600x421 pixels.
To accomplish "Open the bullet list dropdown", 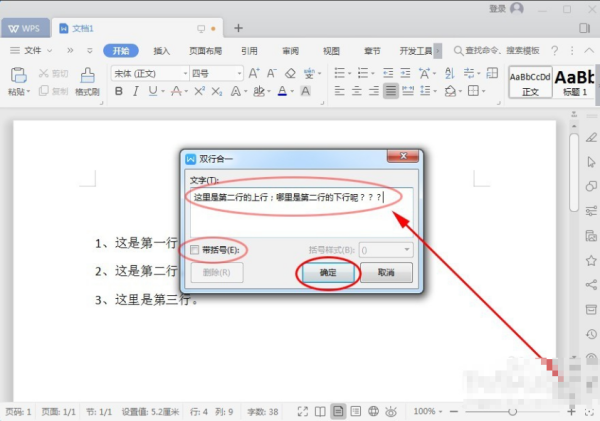I will [x=349, y=73].
